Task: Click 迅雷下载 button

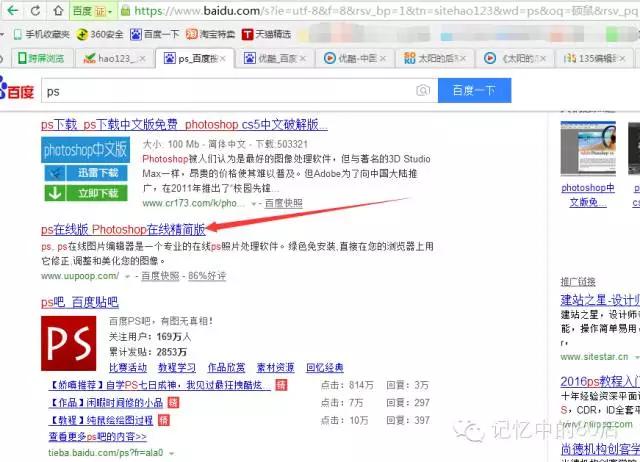Action: [86, 173]
